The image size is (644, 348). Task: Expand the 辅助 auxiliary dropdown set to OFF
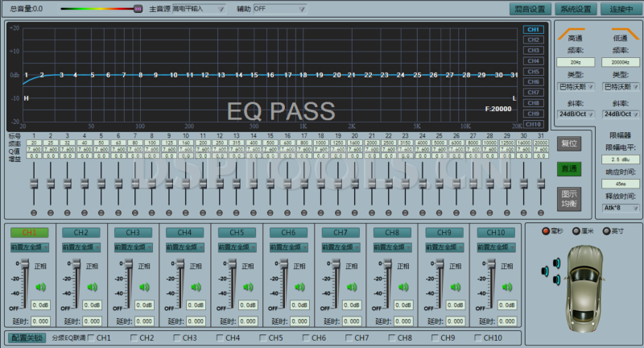279,9
